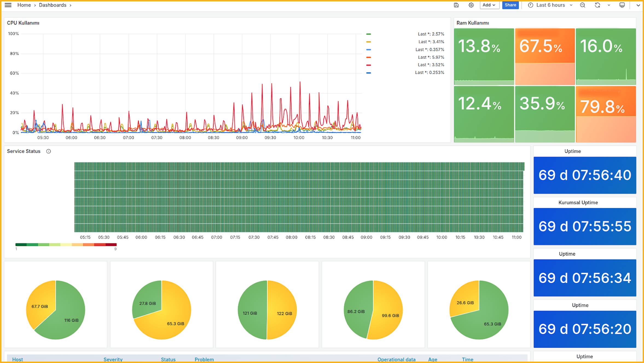This screenshot has width=644, height=363.
Task: Open the Add panel dropdown
Action: tap(489, 5)
